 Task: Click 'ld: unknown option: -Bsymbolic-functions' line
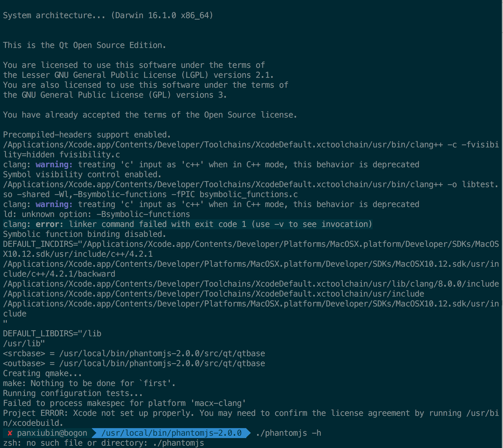pyautogui.click(x=97, y=214)
